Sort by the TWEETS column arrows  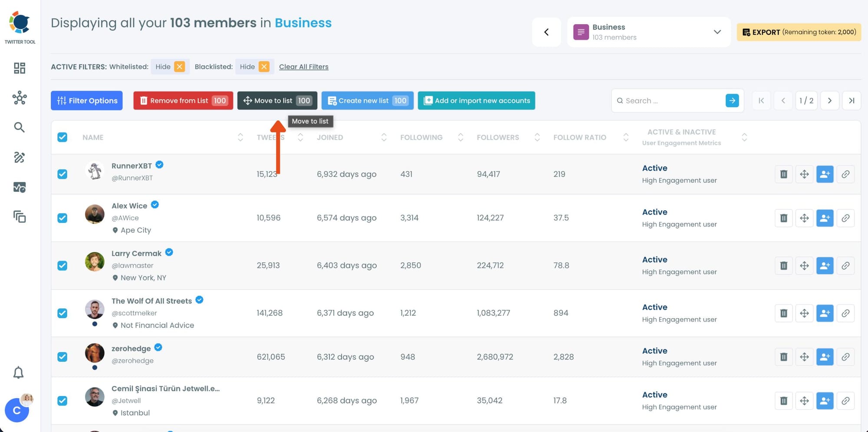(300, 137)
